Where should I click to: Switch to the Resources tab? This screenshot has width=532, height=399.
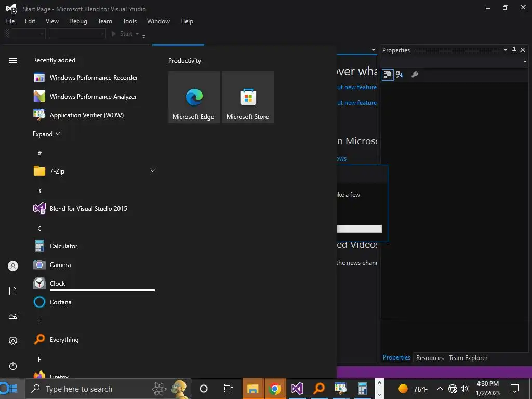pos(430,357)
